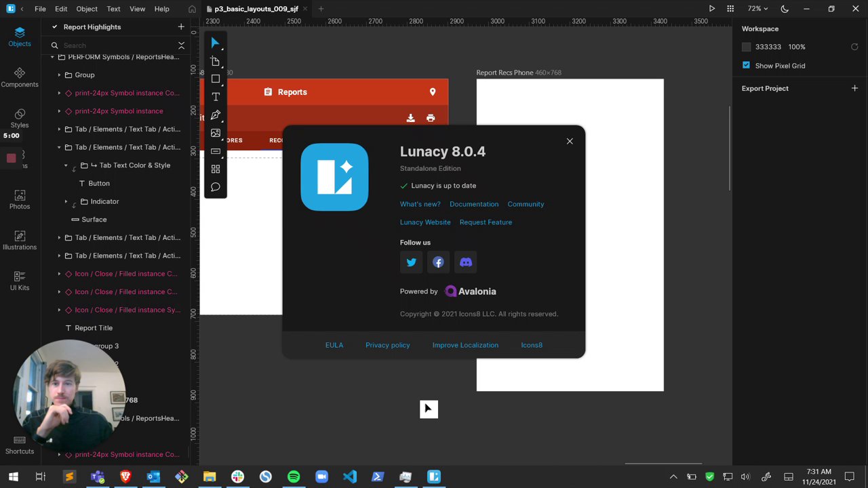Close the About Lunacy dialog
The height and width of the screenshot is (488, 868).
[570, 141]
